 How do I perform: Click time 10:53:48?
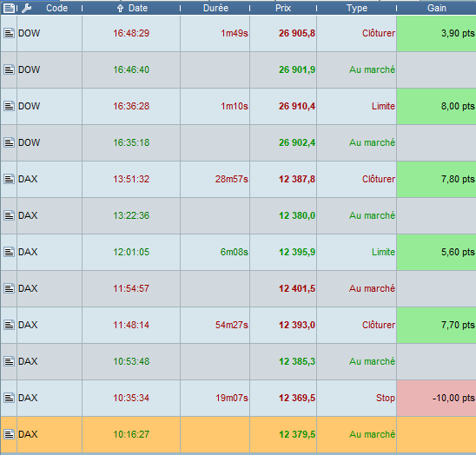pos(131,361)
